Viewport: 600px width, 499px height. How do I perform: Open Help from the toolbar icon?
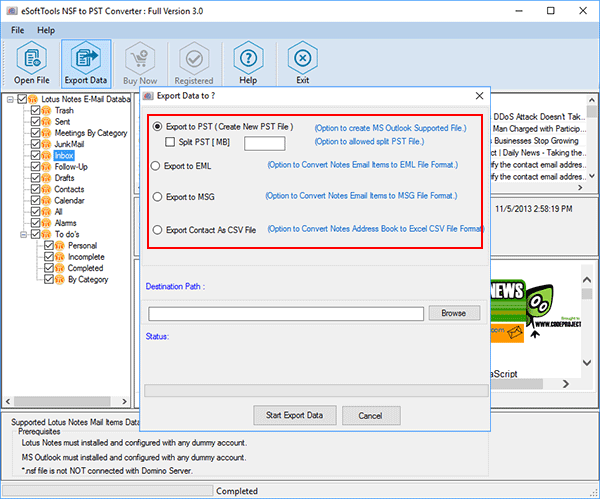(248, 62)
